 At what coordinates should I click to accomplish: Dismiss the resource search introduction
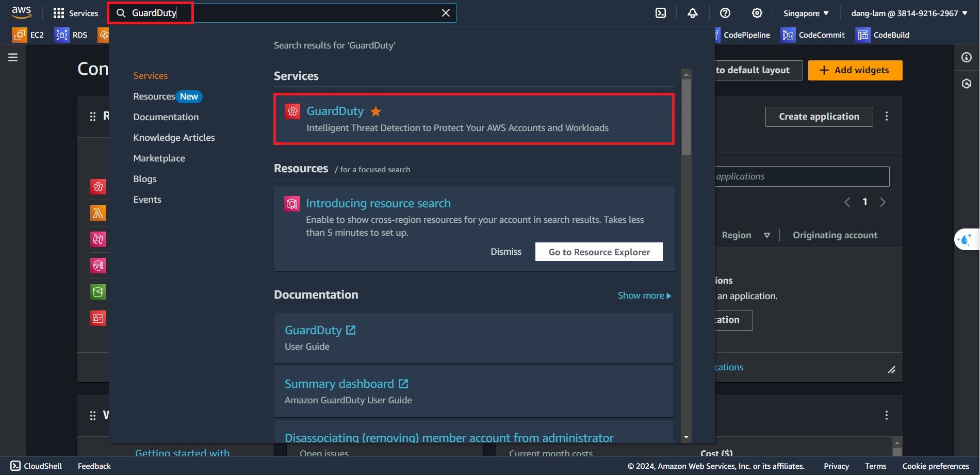coord(505,252)
